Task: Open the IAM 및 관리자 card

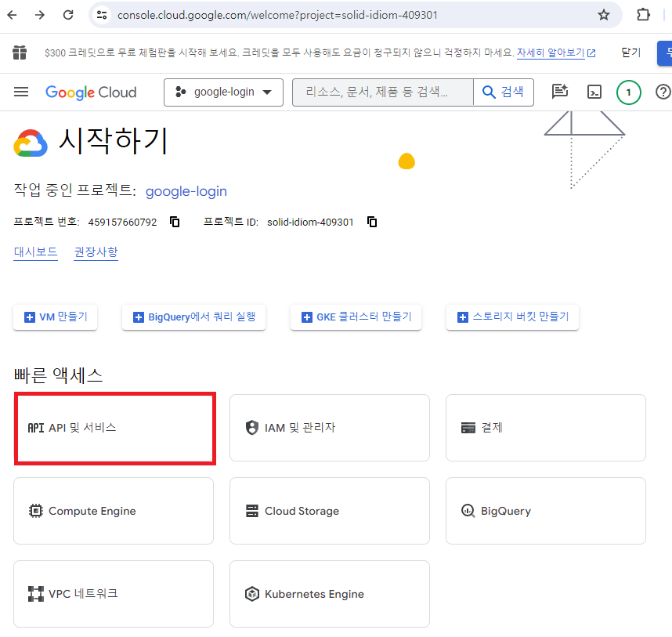Action: (330, 428)
